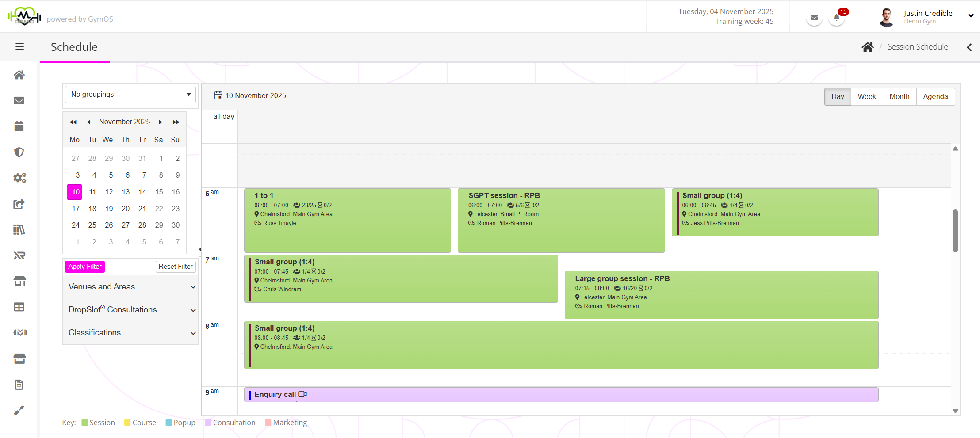Screen dimensions: 980x438
Task: Click the settings gears icon in sidebar
Action: (19, 178)
